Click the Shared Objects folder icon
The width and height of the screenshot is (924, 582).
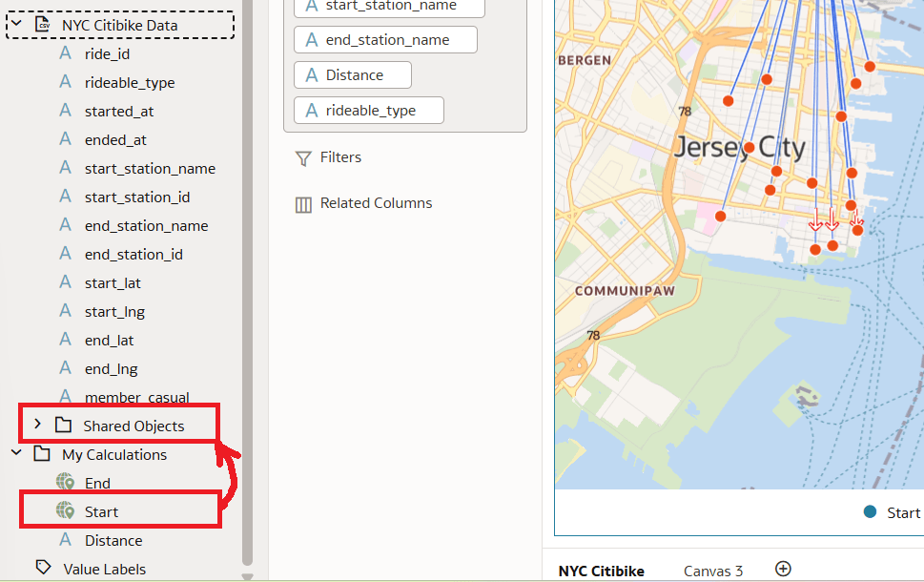click(x=63, y=425)
